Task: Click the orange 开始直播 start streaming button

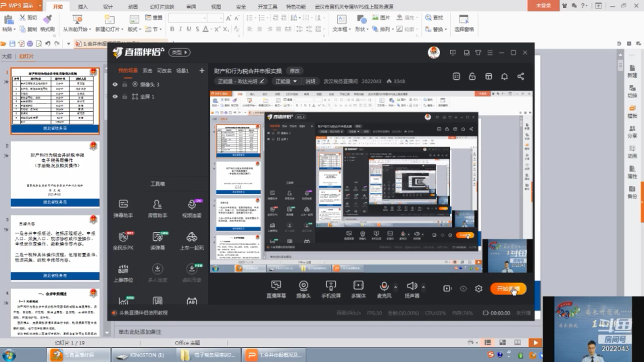Action: point(508,289)
